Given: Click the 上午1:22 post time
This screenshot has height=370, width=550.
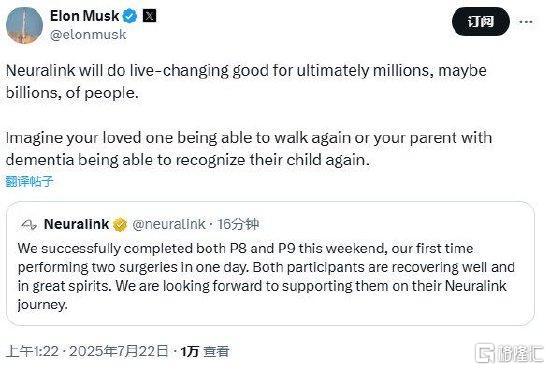Looking at the screenshot, I should [33, 351].
